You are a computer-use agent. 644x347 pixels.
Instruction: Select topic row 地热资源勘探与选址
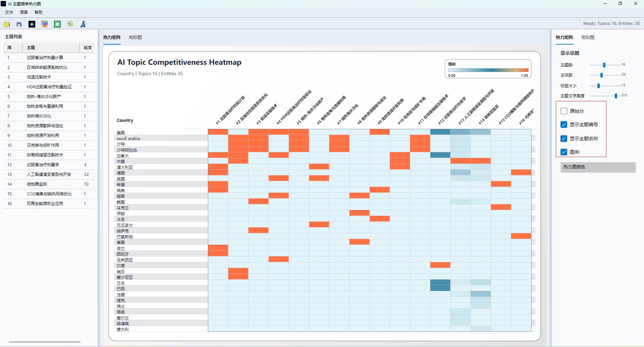[49, 126]
